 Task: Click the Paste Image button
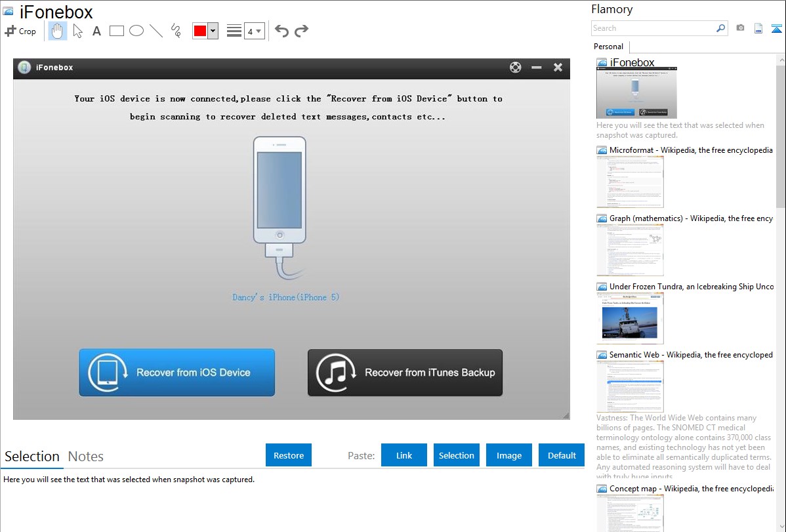coord(509,455)
